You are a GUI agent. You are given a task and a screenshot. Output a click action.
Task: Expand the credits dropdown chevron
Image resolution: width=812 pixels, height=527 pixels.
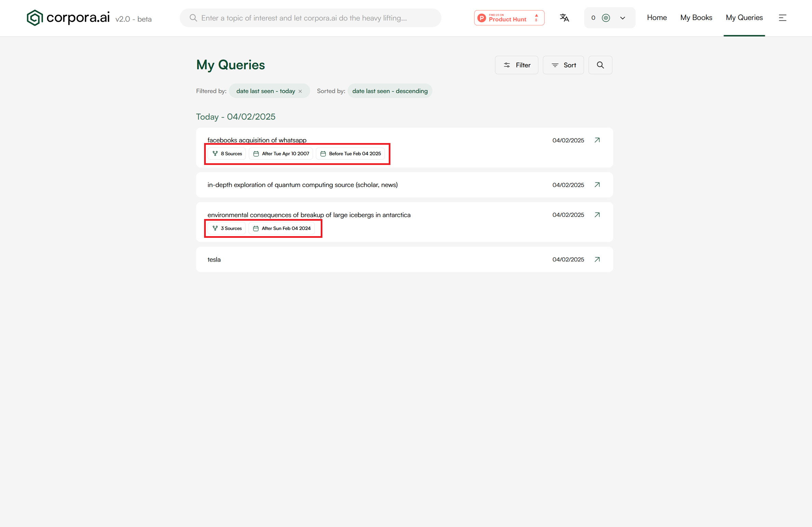[x=622, y=18]
